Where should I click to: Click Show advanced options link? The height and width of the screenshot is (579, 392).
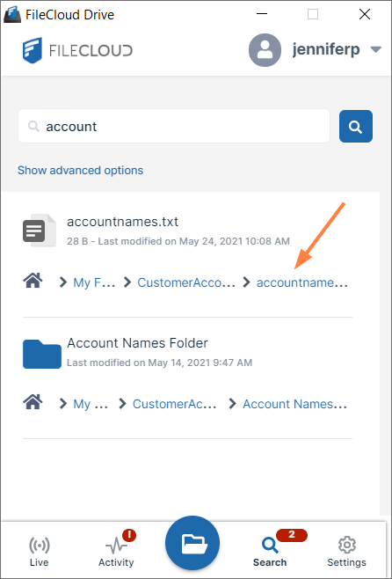80,170
